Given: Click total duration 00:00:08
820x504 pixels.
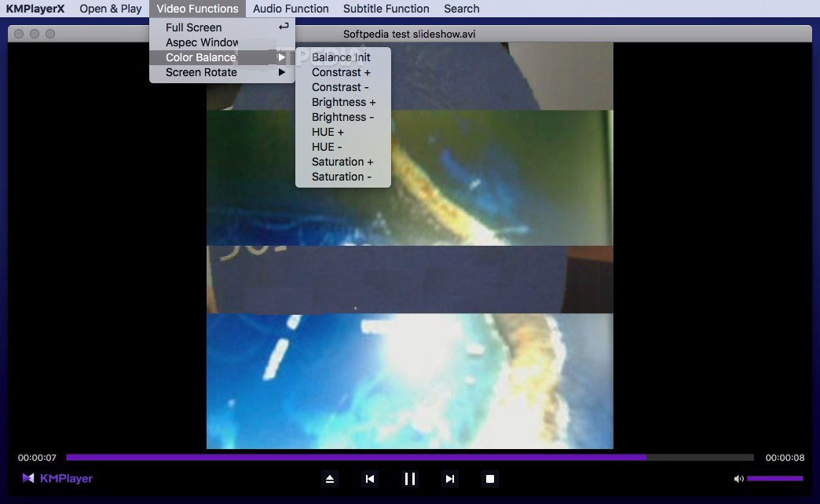Looking at the screenshot, I should 785,458.
